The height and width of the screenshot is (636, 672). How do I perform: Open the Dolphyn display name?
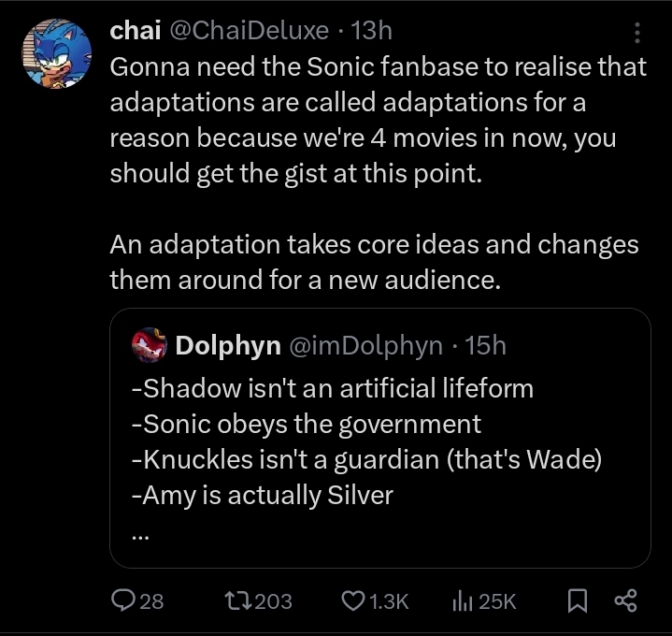(228, 345)
